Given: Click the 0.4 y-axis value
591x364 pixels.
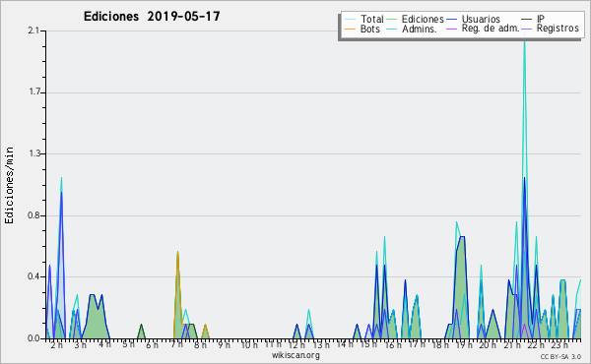Looking at the screenshot, I should (33, 276).
